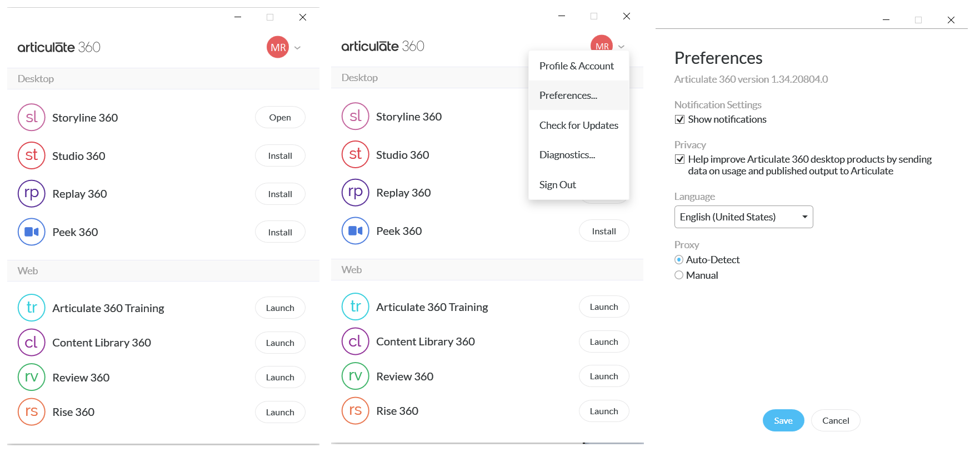Viewport: 980px width, 452px height.
Task: Launch Rise 360 from the middle window
Action: pos(604,411)
